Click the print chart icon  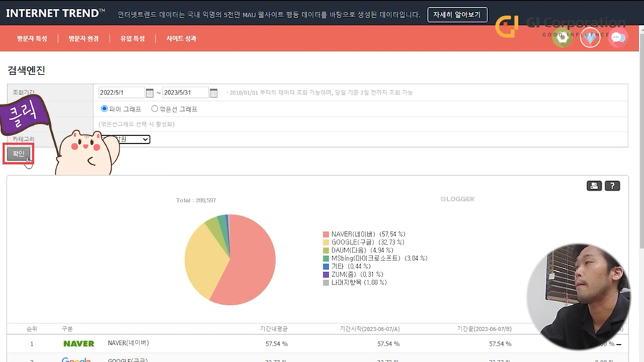[x=594, y=186]
